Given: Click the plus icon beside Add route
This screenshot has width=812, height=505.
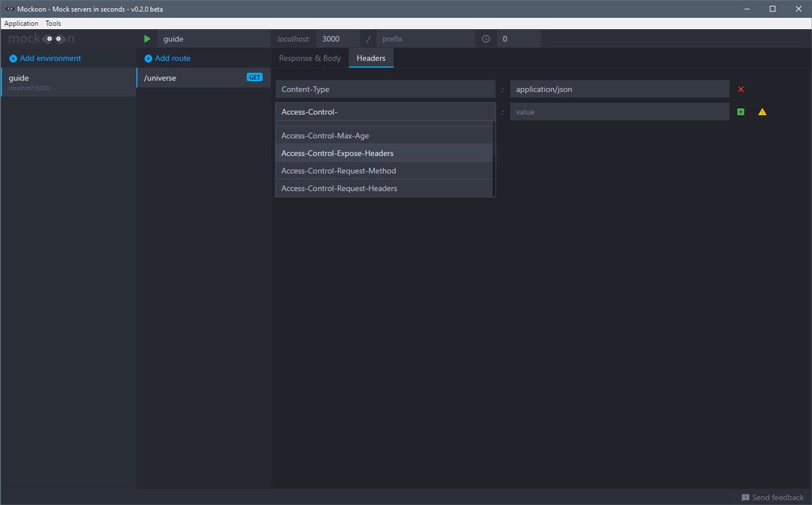Looking at the screenshot, I should (x=148, y=59).
